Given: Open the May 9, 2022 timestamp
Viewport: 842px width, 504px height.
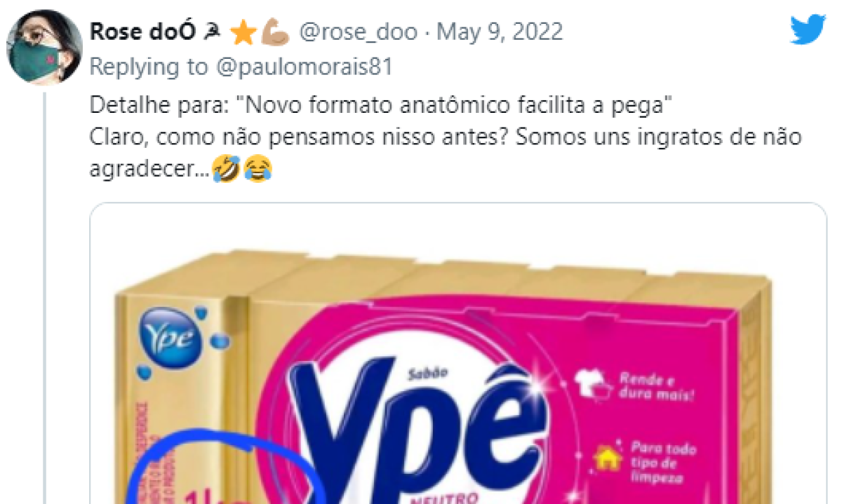Looking at the screenshot, I should pyautogui.click(x=500, y=32).
